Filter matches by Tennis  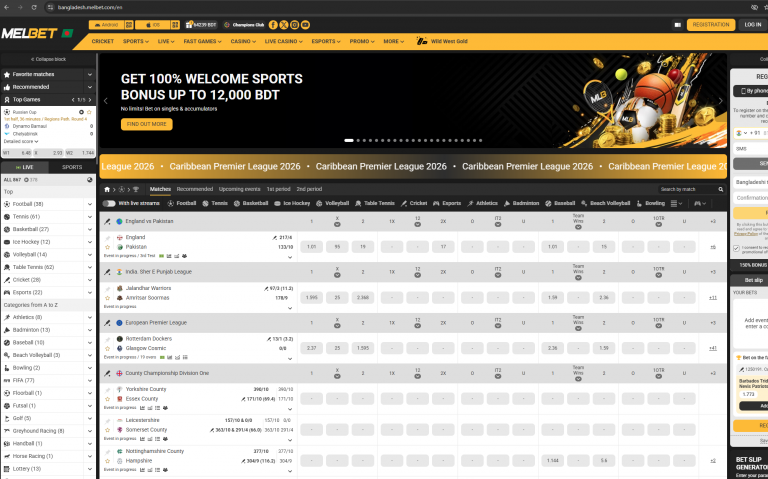215,203
